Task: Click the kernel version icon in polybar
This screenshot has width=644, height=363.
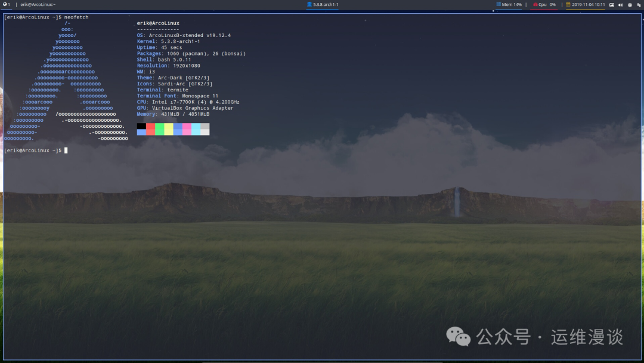Action: (309, 5)
